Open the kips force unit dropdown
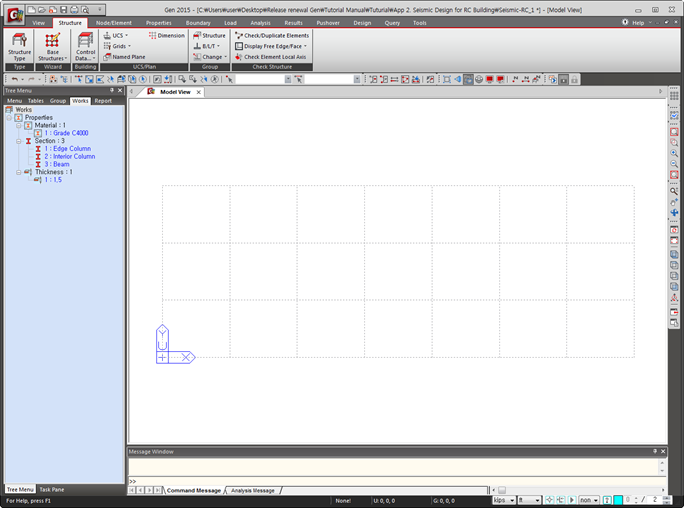Viewport: 684px width, 508px height. (x=513, y=500)
